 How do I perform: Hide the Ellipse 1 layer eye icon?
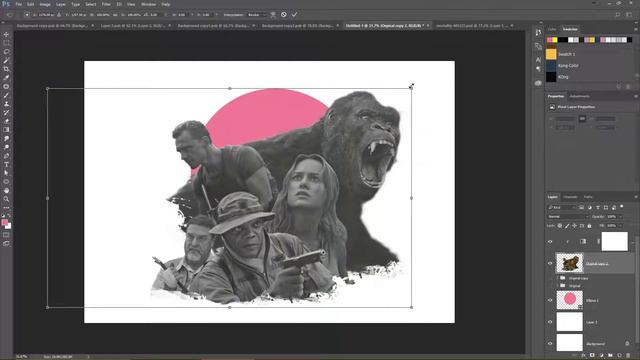coord(550,300)
